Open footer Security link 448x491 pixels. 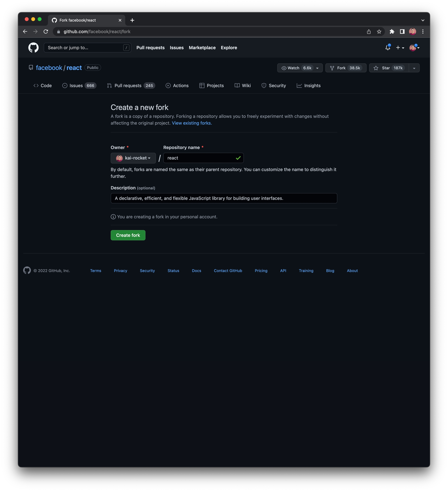(x=147, y=271)
